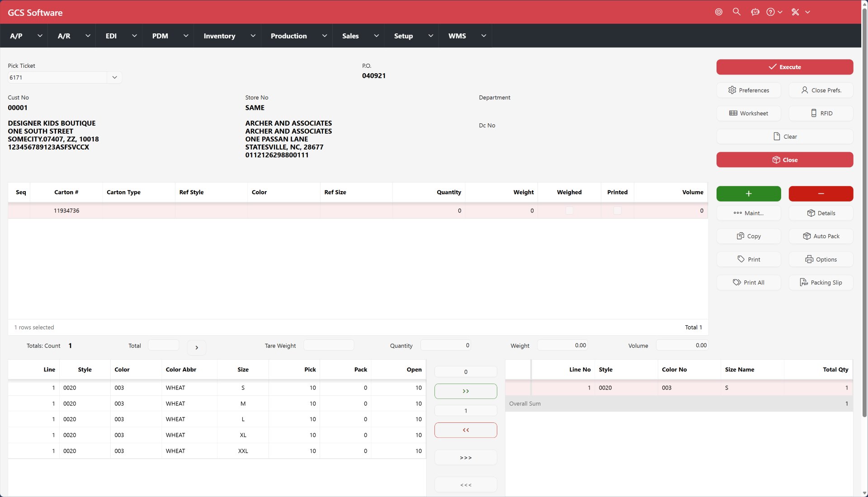Toggle Printed checkbox for carton 11934736
Image resolution: width=868 pixels, height=497 pixels.
point(617,211)
